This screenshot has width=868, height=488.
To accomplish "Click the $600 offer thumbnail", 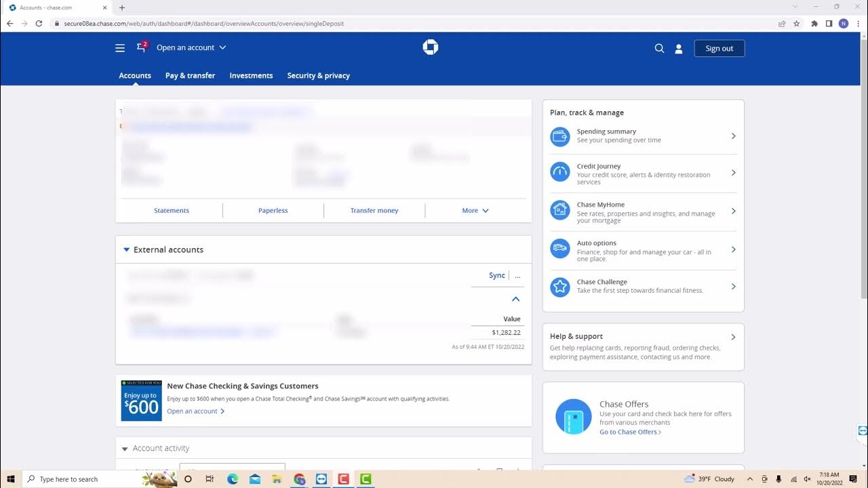I will [141, 401].
